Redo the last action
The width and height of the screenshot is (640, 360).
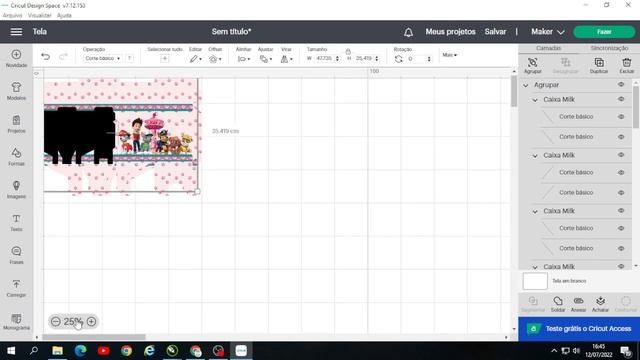coord(63,57)
